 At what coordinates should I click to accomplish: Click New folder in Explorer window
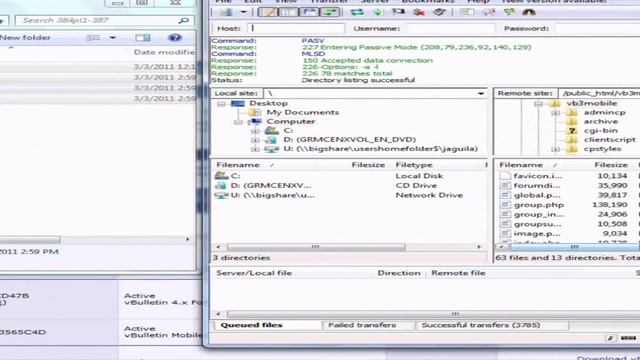tap(25, 38)
